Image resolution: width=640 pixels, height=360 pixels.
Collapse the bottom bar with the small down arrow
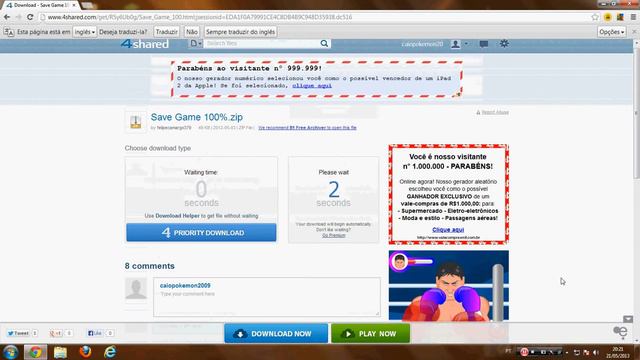click(628, 319)
